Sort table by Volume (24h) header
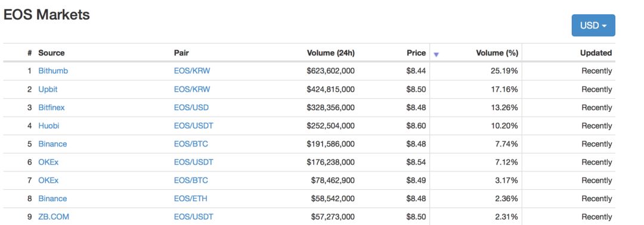This screenshot has height=225, width=644. [x=330, y=53]
